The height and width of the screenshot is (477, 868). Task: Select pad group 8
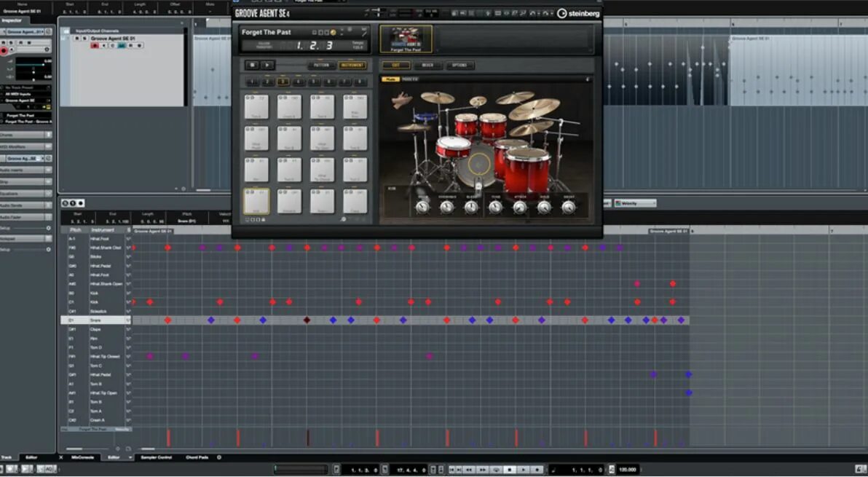pyautogui.click(x=360, y=82)
